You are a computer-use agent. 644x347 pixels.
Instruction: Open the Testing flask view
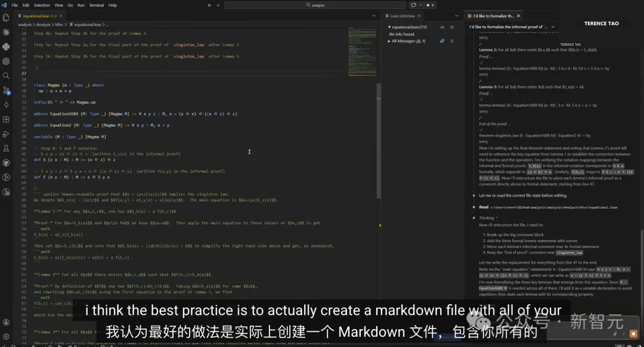6,148
